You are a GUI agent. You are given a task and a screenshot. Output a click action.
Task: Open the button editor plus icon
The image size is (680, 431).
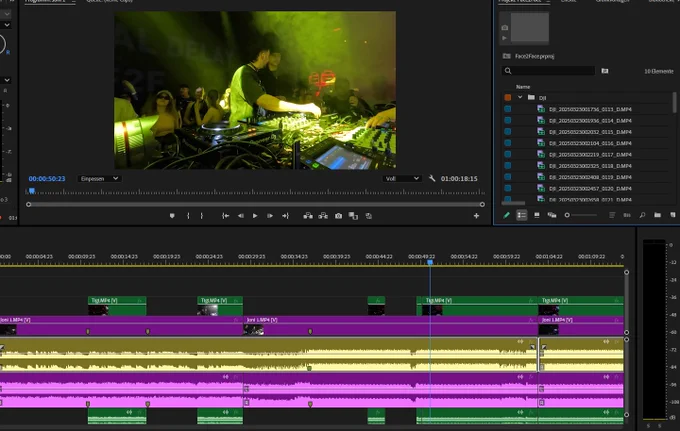pyautogui.click(x=476, y=216)
